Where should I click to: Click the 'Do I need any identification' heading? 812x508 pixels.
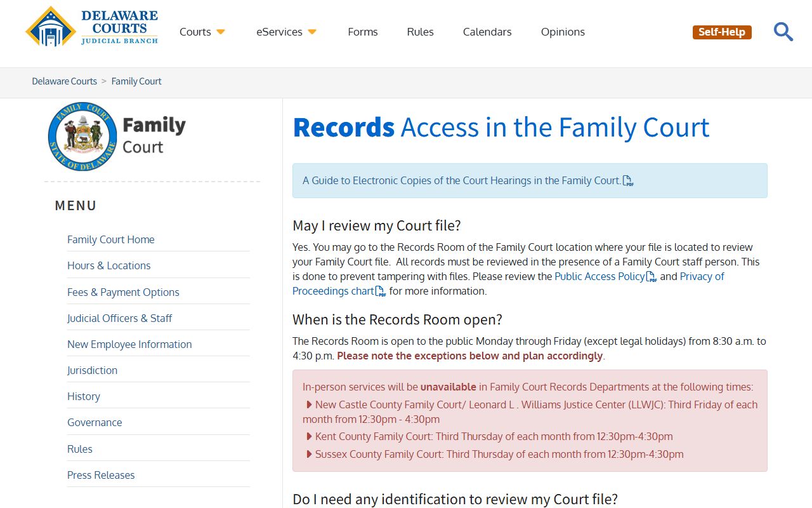click(x=455, y=499)
